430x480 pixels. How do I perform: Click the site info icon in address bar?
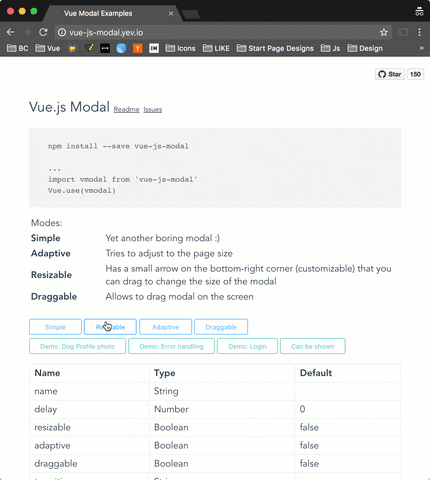62,32
